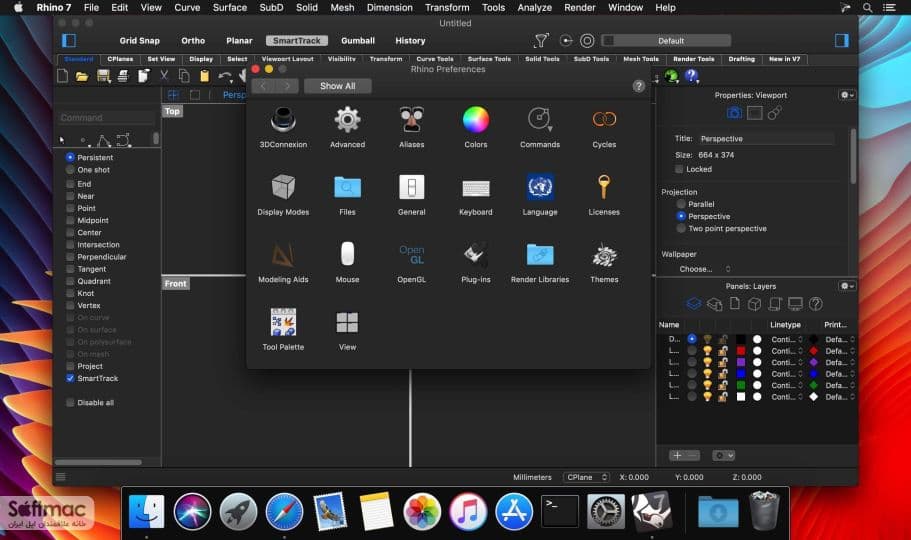Select the One shot snap mode
Viewport: 911px width, 540px height.
tap(70, 170)
